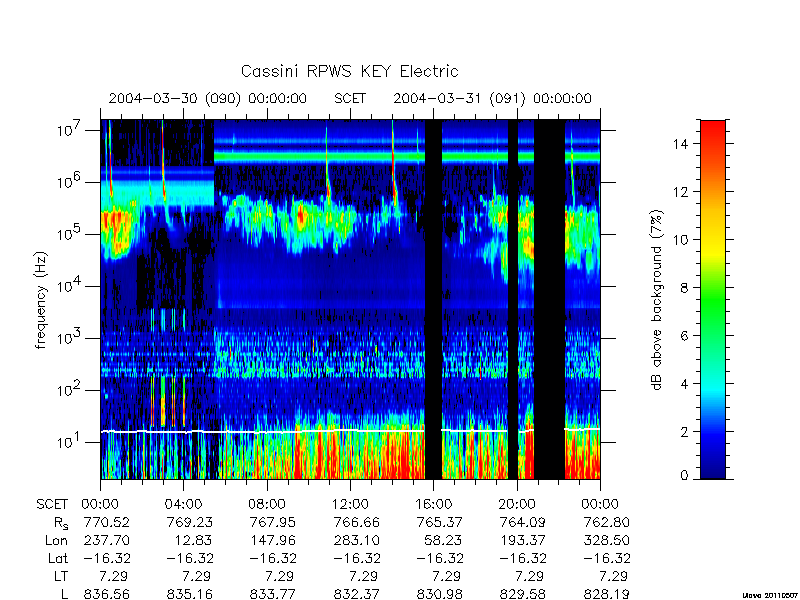Screen dimensions: 800x600
Task: Select the Rs value 762.80
Action: tap(606, 522)
